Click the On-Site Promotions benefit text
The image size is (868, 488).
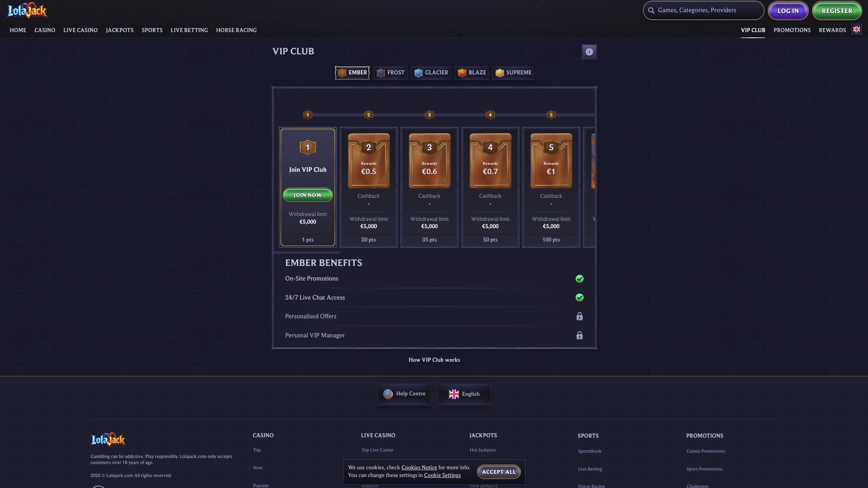click(312, 279)
